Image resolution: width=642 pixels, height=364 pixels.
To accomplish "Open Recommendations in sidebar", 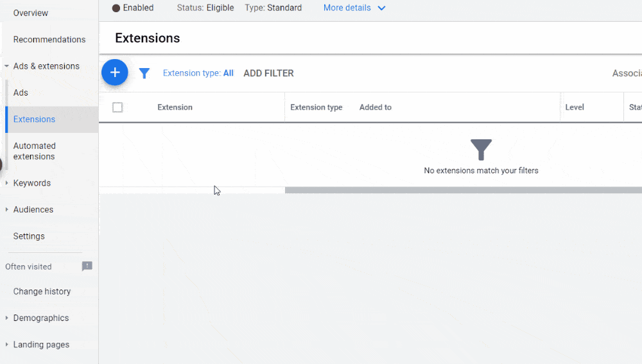I will click(x=49, y=40).
